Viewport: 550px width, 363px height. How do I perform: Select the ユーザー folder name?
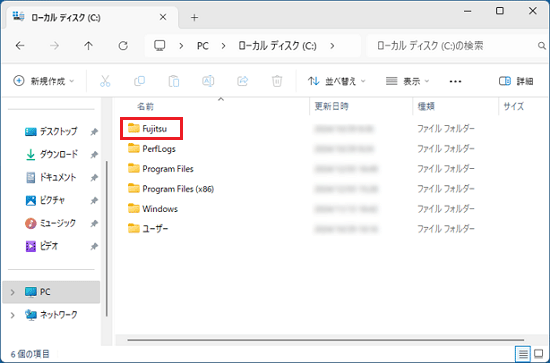[155, 229]
